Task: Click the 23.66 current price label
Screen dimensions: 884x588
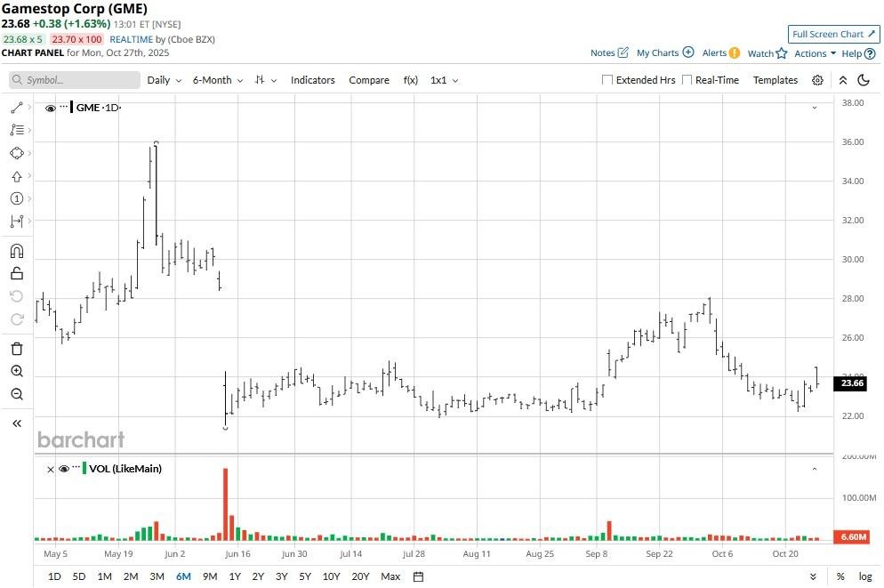Action: (852, 383)
